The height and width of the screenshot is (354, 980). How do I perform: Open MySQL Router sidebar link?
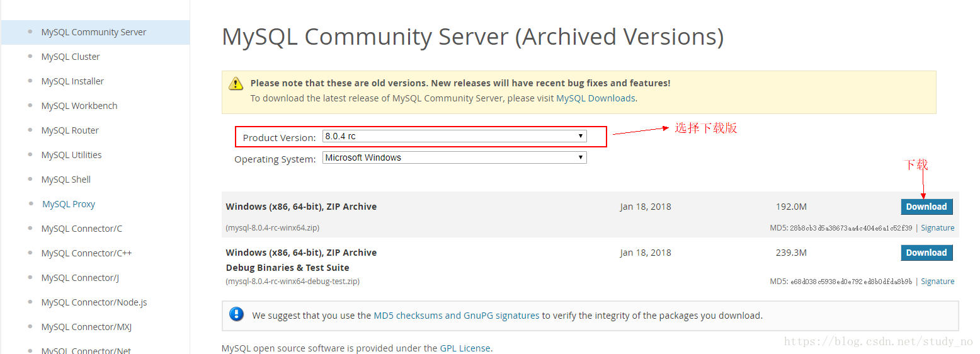coord(70,130)
